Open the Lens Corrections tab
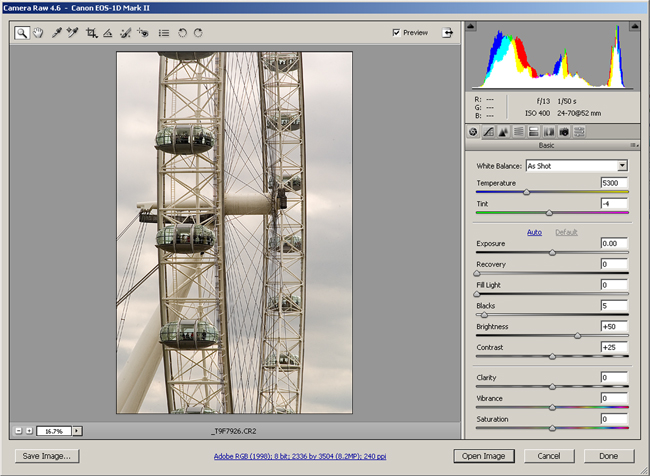 point(549,132)
